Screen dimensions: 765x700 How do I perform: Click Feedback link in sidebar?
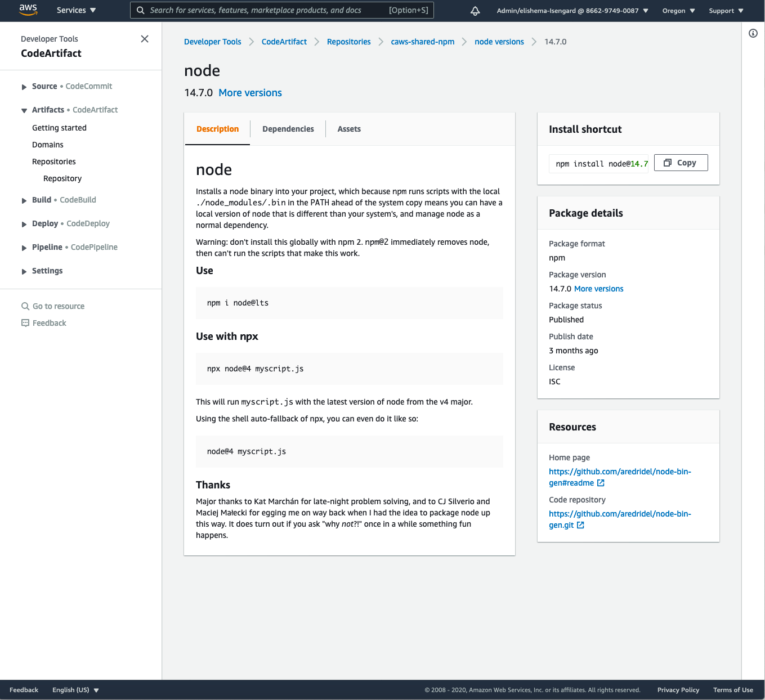(x=50, y=323)
